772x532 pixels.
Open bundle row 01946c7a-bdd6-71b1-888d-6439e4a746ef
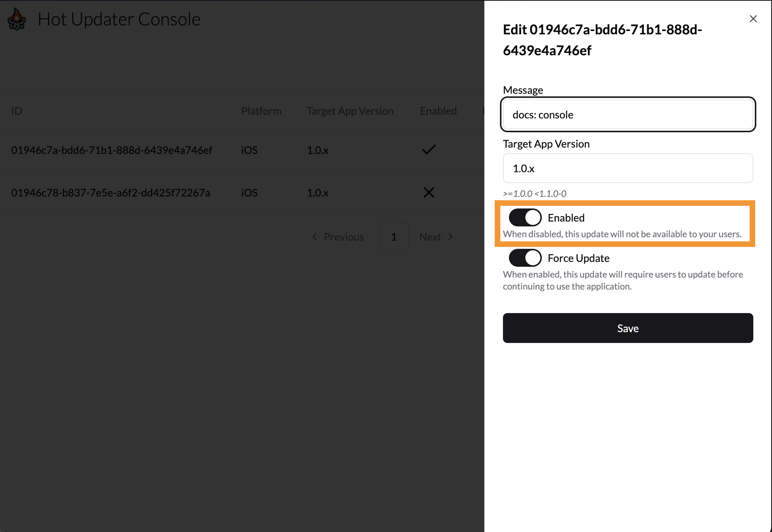click(112, 150)
